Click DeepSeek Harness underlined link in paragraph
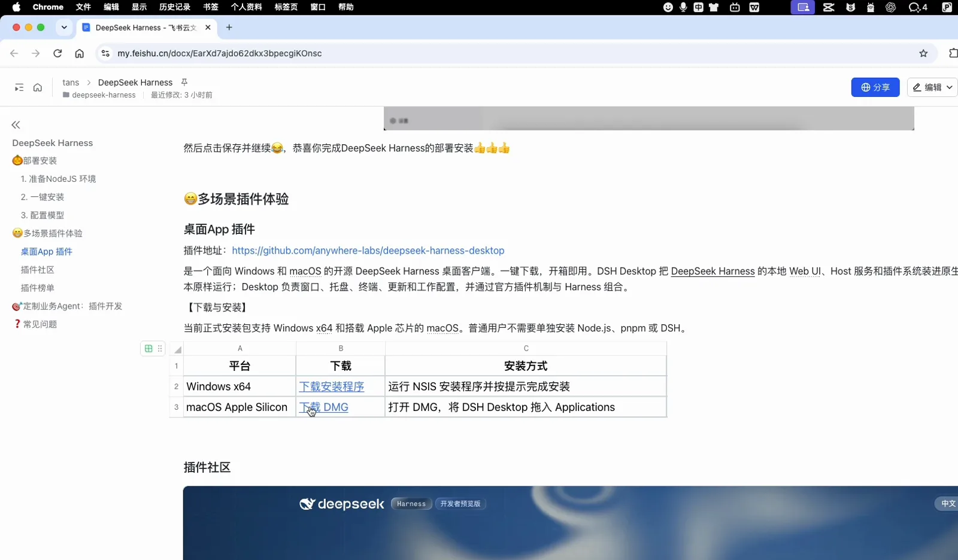 713,271
